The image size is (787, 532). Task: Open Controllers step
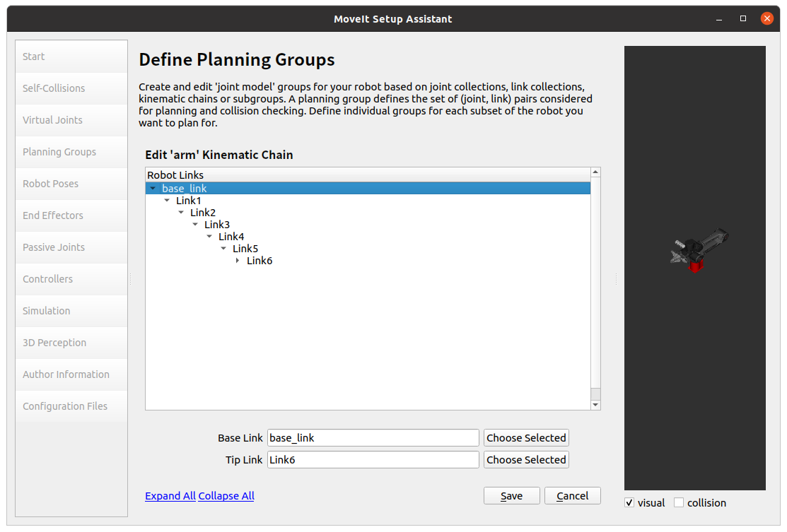[71, 279]
